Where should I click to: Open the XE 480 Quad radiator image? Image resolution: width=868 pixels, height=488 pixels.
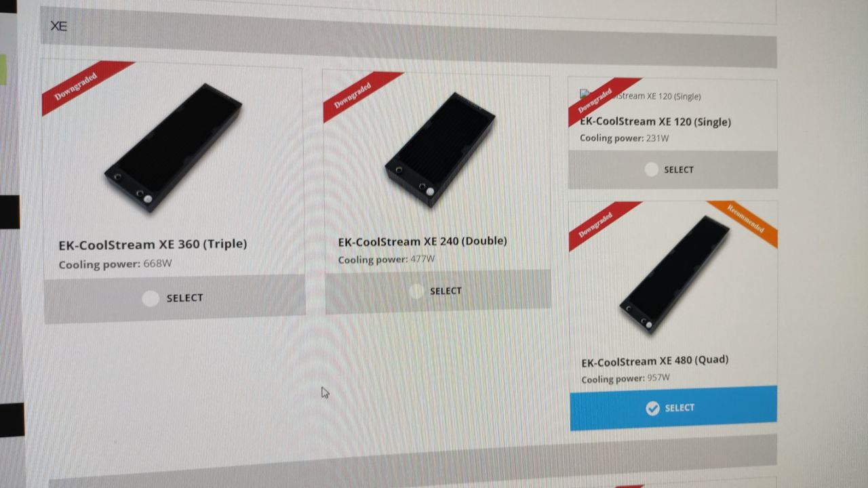pos(675,274)
